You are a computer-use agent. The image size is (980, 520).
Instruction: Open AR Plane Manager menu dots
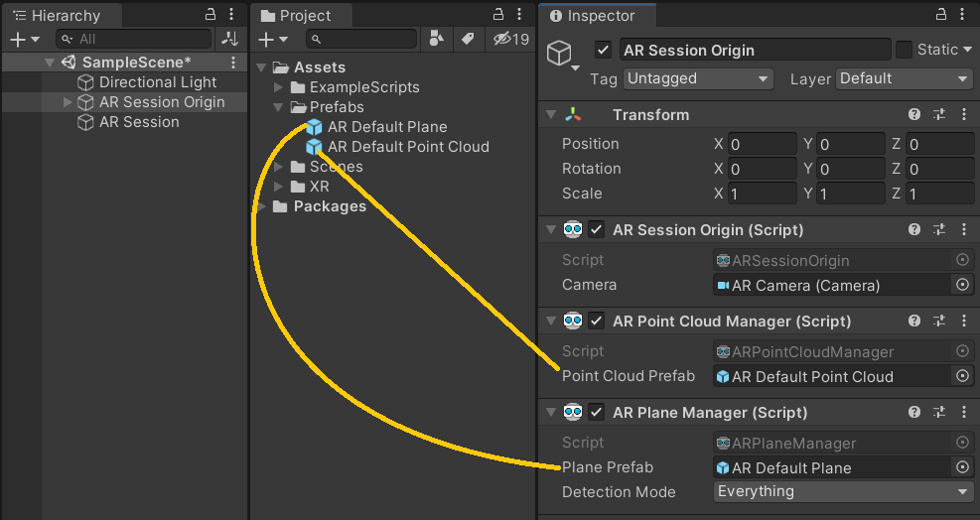click(x=964, y=412)
